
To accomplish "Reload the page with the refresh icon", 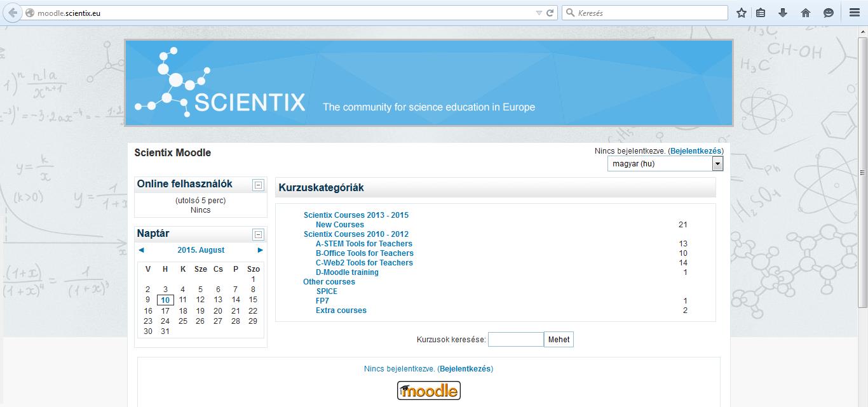I will tap(550, 13).
